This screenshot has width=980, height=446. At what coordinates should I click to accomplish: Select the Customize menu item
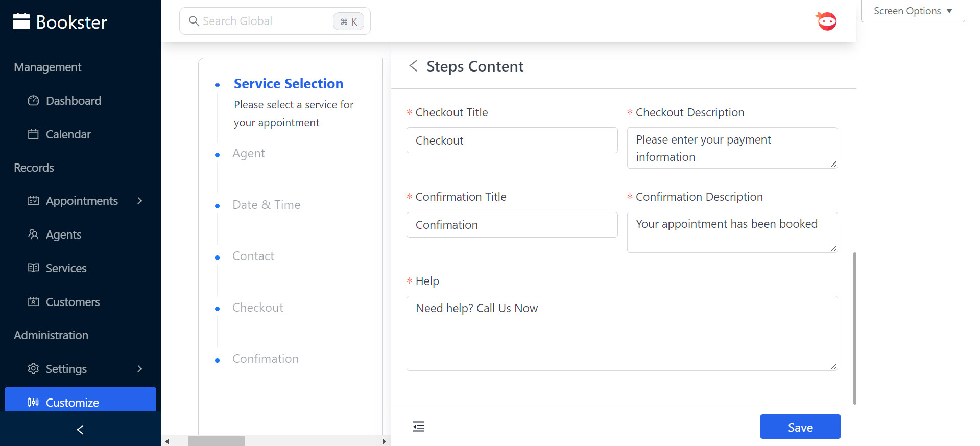[72, 402]
